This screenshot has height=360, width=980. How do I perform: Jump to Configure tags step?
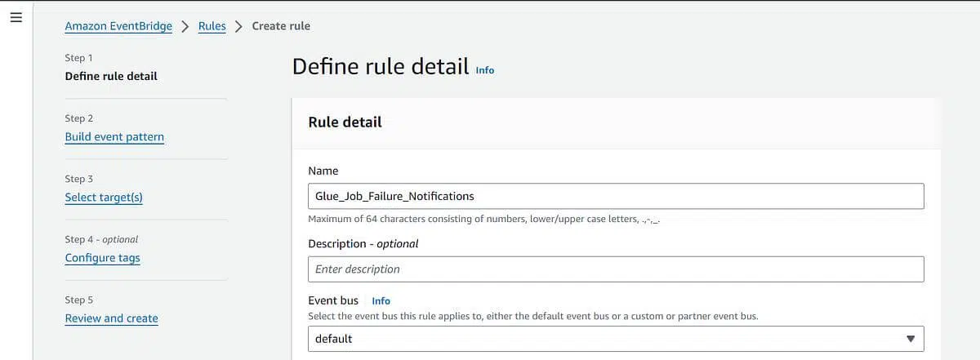coord(102,257)
